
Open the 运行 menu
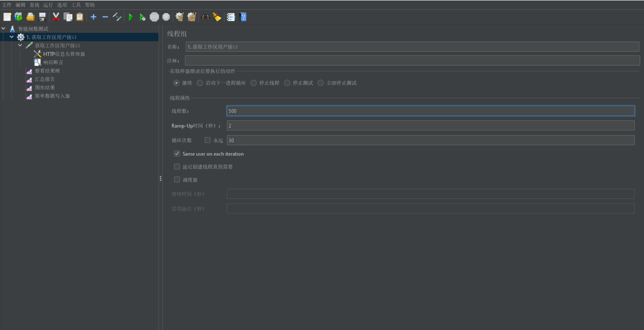coord(48,5)
